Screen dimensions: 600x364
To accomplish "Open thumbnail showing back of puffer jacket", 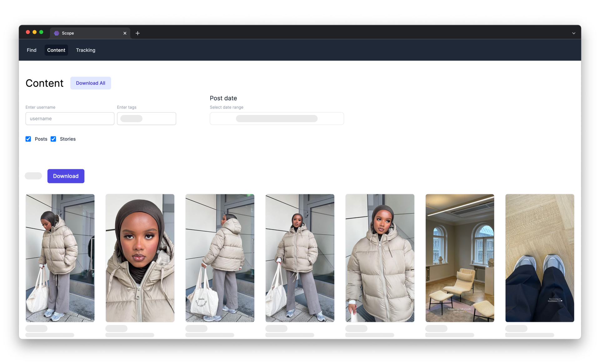I will 220,258.
